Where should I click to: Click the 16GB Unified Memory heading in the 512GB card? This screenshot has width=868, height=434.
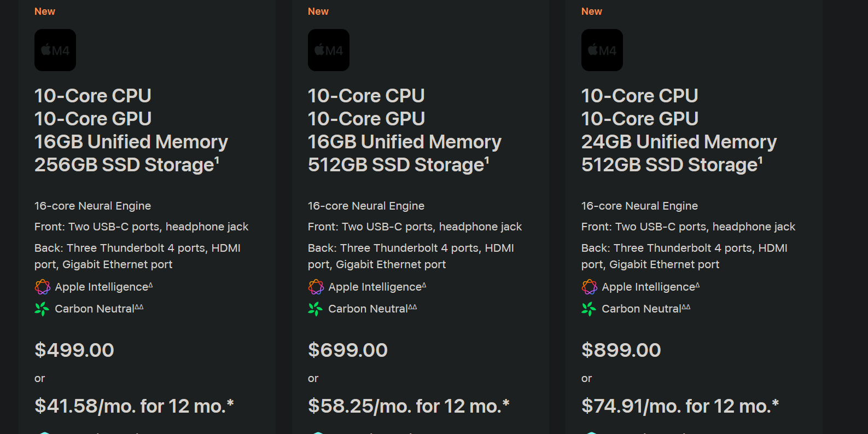405,142
